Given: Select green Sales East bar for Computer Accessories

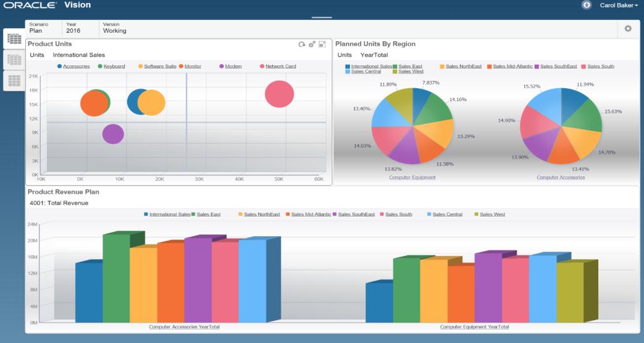Looking at the screenshot, I should (x=116, y=278).
